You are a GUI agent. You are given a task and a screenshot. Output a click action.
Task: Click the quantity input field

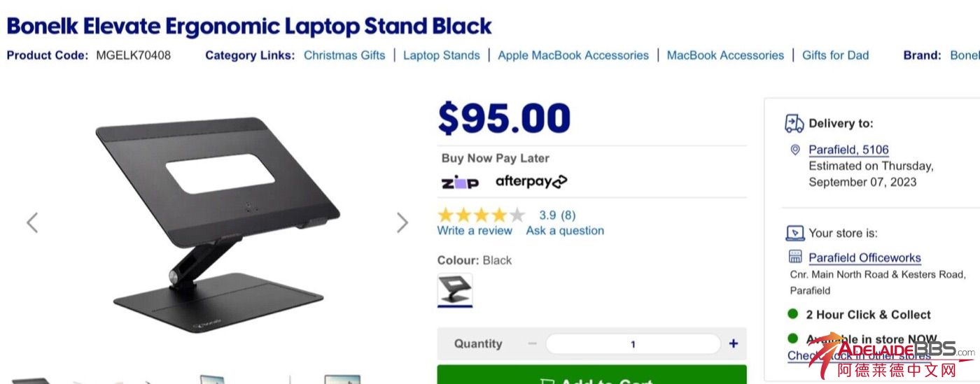point(633,343)
